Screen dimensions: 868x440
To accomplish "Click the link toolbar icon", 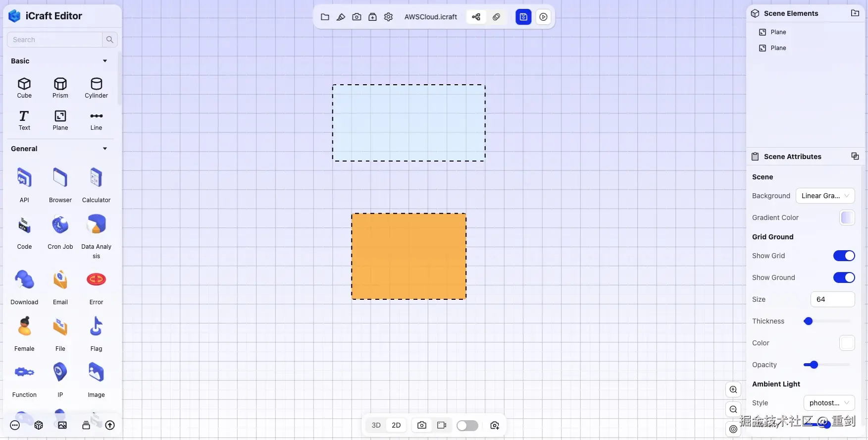I will [496, 17].
